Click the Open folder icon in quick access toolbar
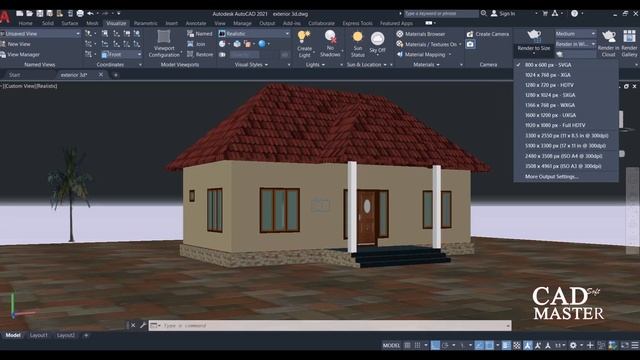Screen dimensions: 640x360 29,13
